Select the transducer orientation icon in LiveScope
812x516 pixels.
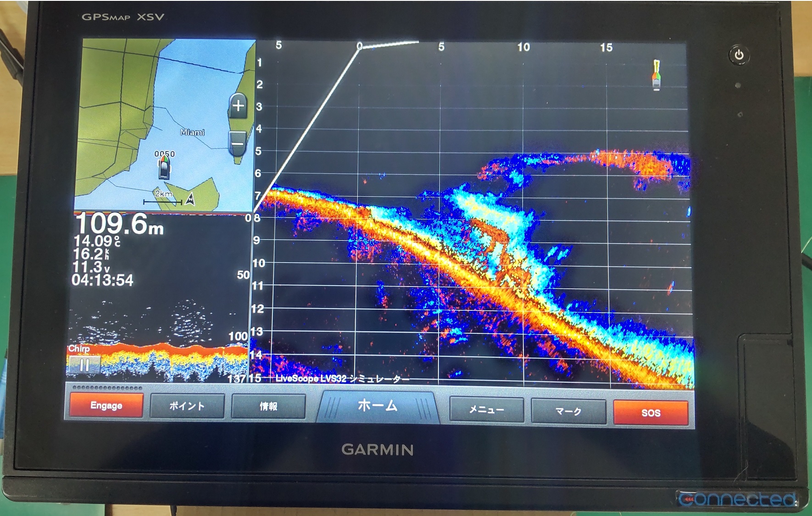pyautogui.click(x=656, y=75)
